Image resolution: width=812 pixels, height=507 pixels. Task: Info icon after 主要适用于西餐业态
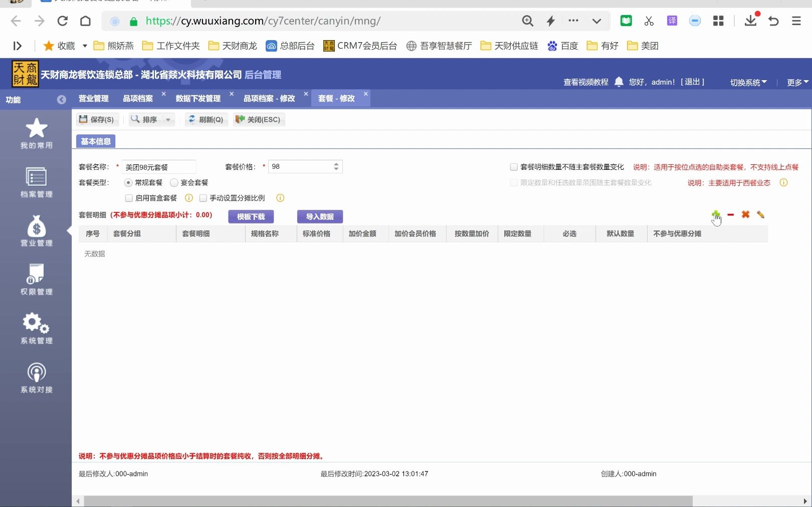[x=784, y=183]
